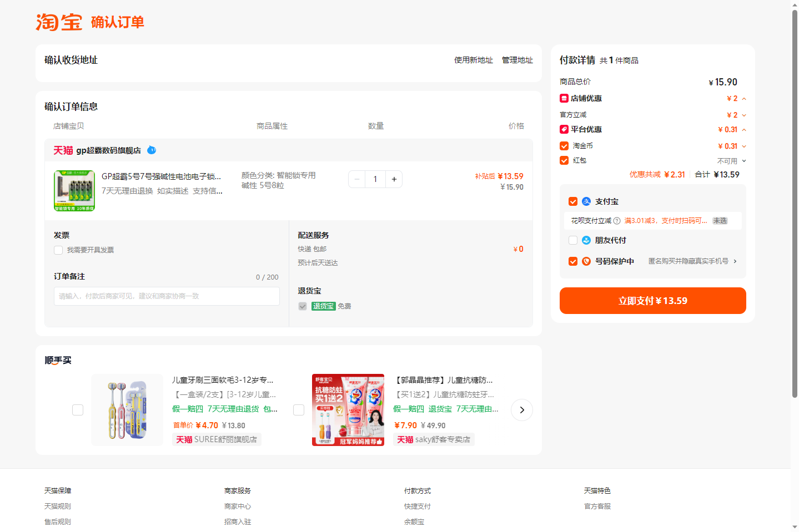Click 快捷支付 footer link

coord(418,506)
